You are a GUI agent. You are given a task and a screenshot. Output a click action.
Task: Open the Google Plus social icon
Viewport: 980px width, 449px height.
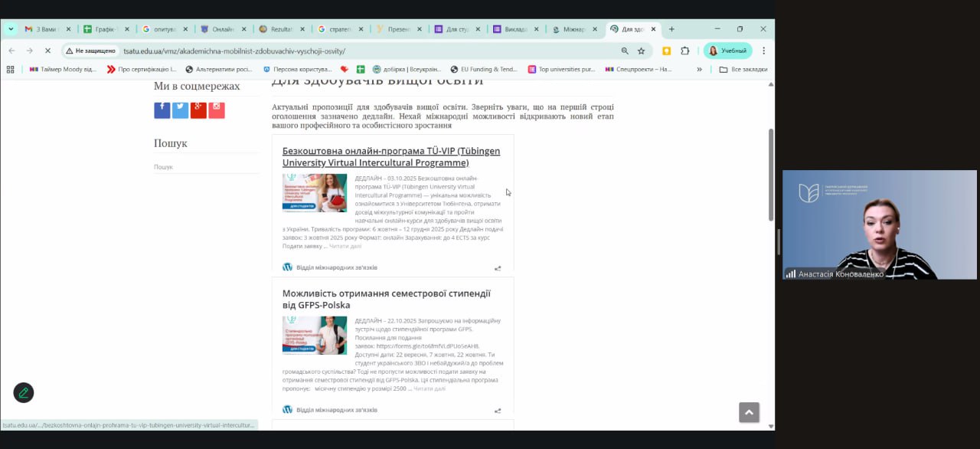click(x=198, y=110)
